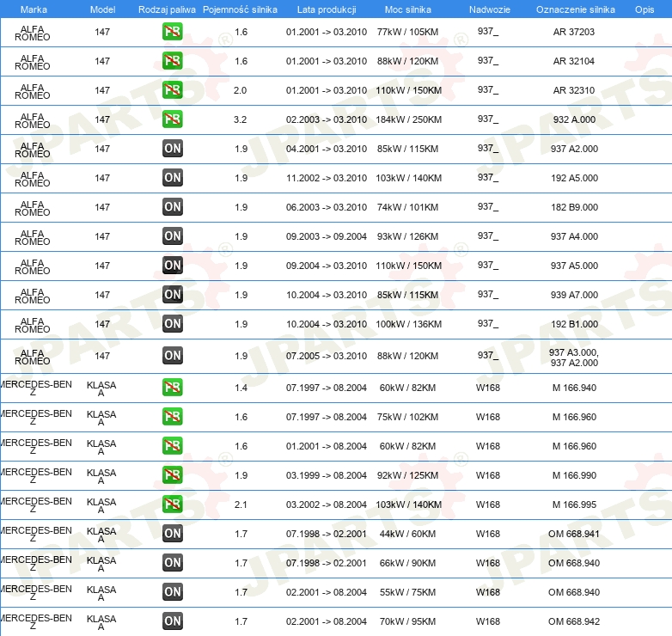This screenshot has width=672, height=636.
Task: Select the PB icon in M 166.995 row
Action: pos(172,504)
